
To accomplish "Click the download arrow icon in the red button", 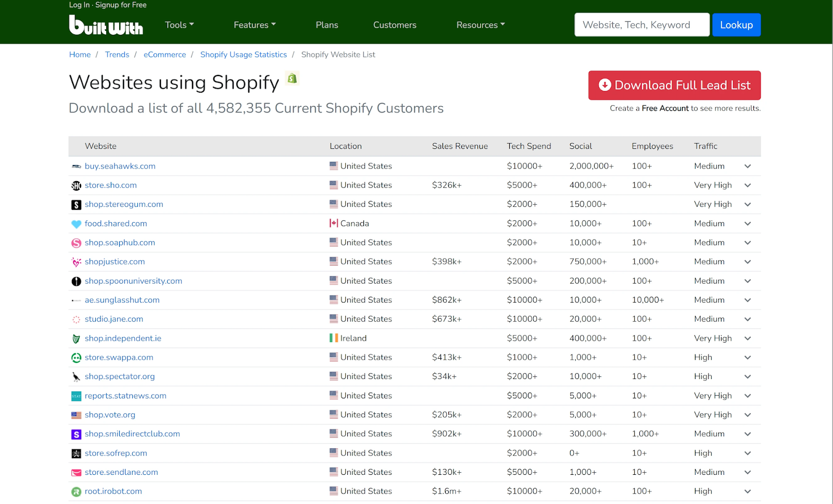I will point(604,85).
